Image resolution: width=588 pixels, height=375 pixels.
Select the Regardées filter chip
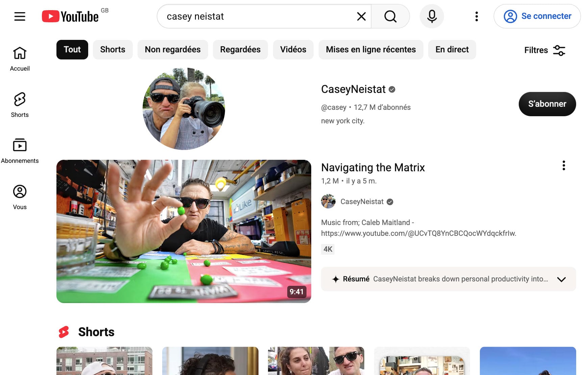(240, 50)
